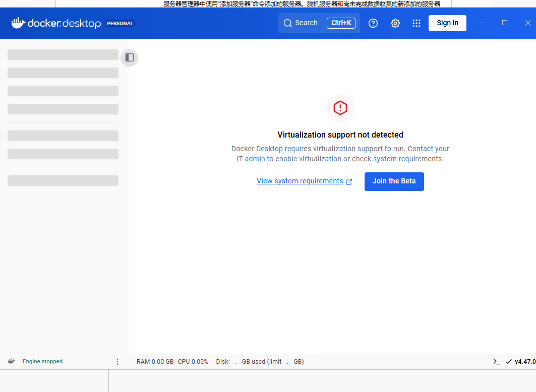536x392 pixels.
Task: Open the Search box
Action: [319, 23]
